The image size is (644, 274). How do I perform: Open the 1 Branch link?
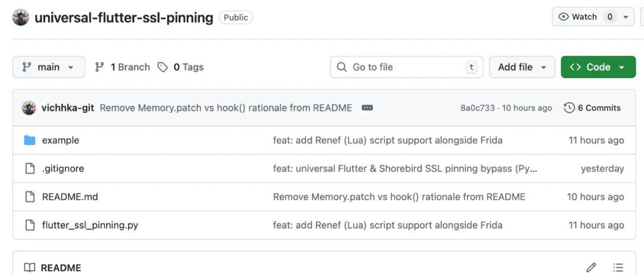pos(122,67)
